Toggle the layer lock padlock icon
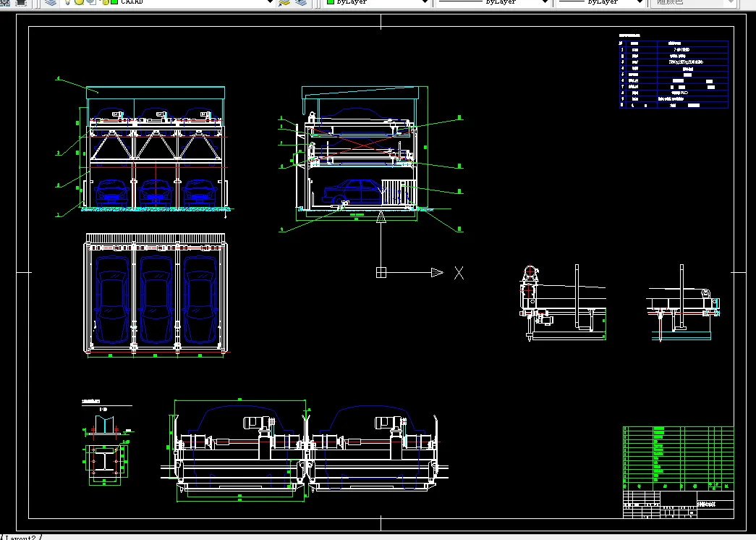The height and width of the screenshot is (540, 756). [x=106, y=2]
